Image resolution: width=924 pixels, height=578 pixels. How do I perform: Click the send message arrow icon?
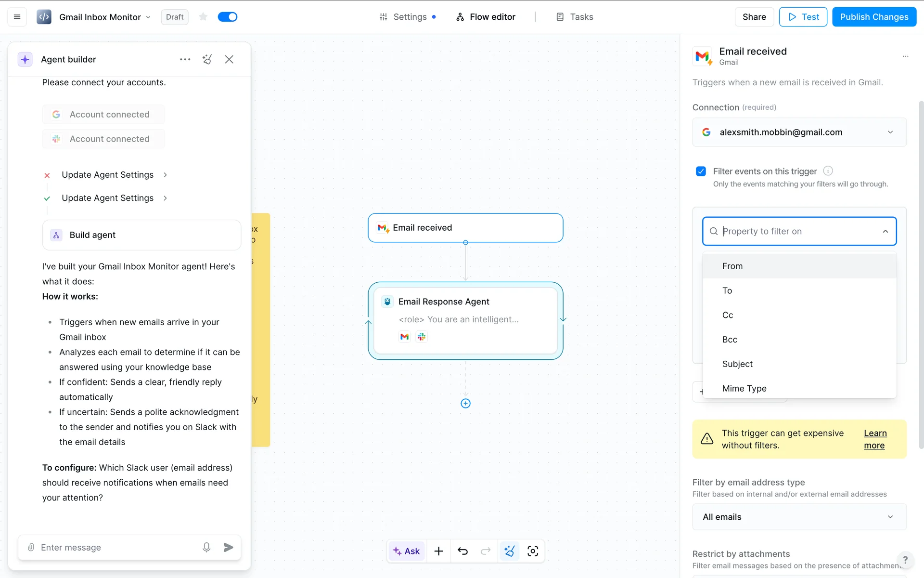229,547
